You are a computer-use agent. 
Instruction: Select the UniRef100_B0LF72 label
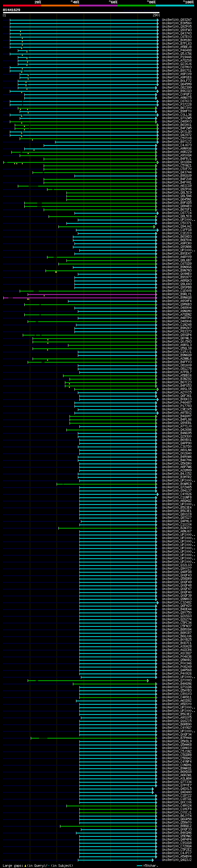tap(177, 81)
